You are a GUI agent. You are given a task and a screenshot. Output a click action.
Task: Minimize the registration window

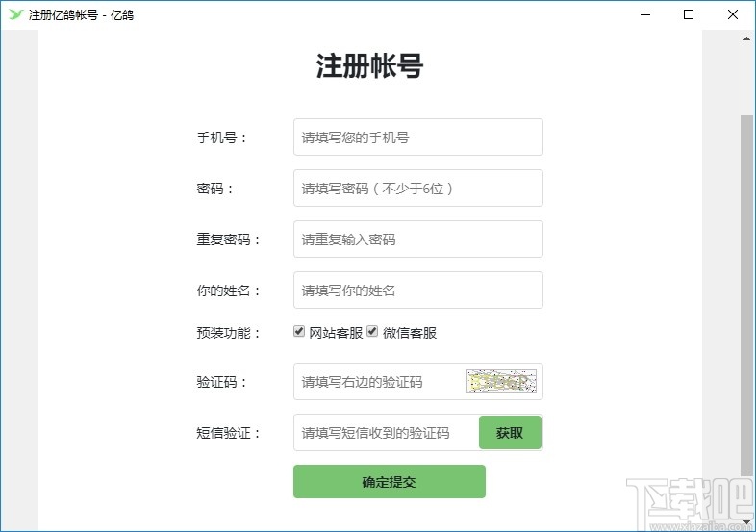coord(644,14)
